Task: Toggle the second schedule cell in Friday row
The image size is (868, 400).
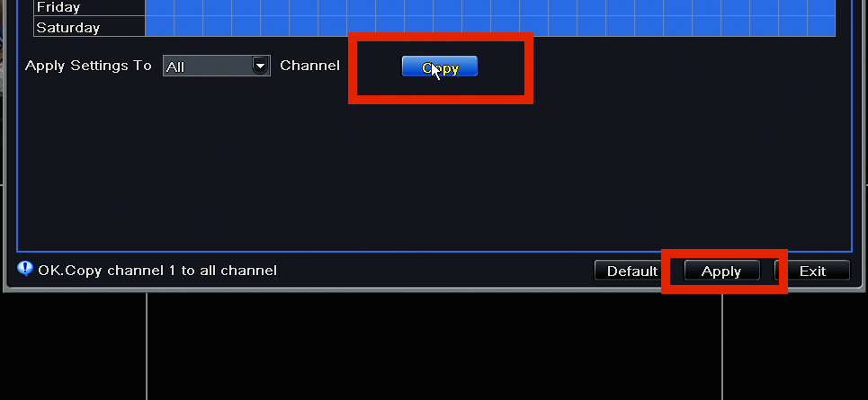Action: tap(188, 8)
